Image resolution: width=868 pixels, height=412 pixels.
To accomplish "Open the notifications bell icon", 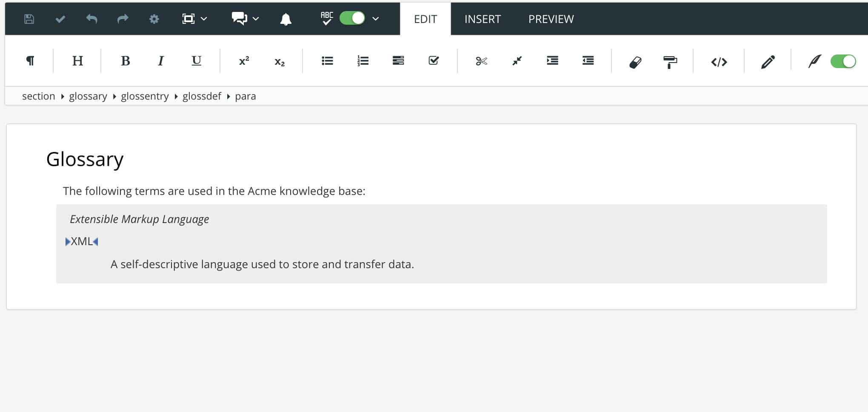I will coord(286,19).
